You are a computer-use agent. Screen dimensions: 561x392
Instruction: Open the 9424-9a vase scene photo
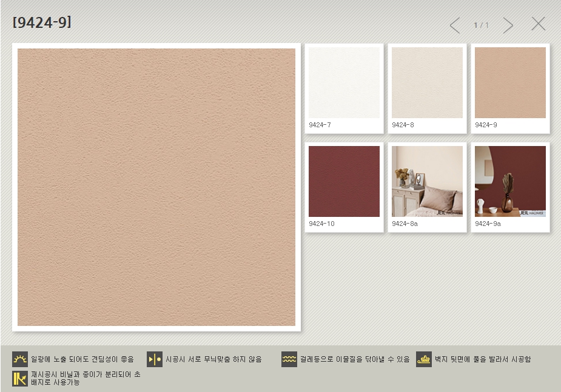click(x=510, y=181)
